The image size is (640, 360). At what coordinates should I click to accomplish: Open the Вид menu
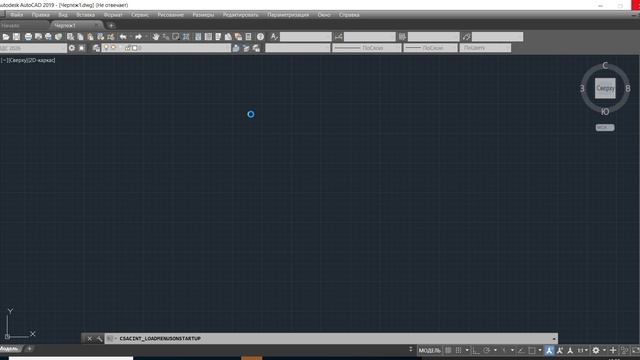63,15
